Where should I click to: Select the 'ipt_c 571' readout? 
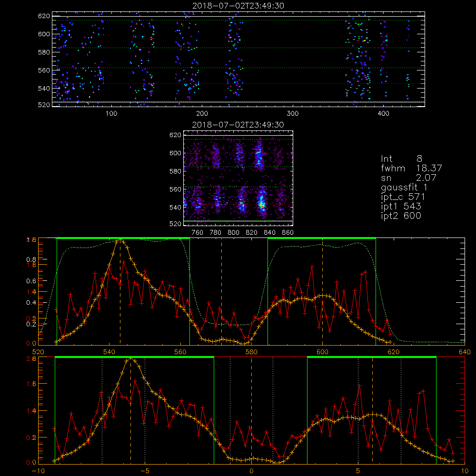[x=403, y=197]
